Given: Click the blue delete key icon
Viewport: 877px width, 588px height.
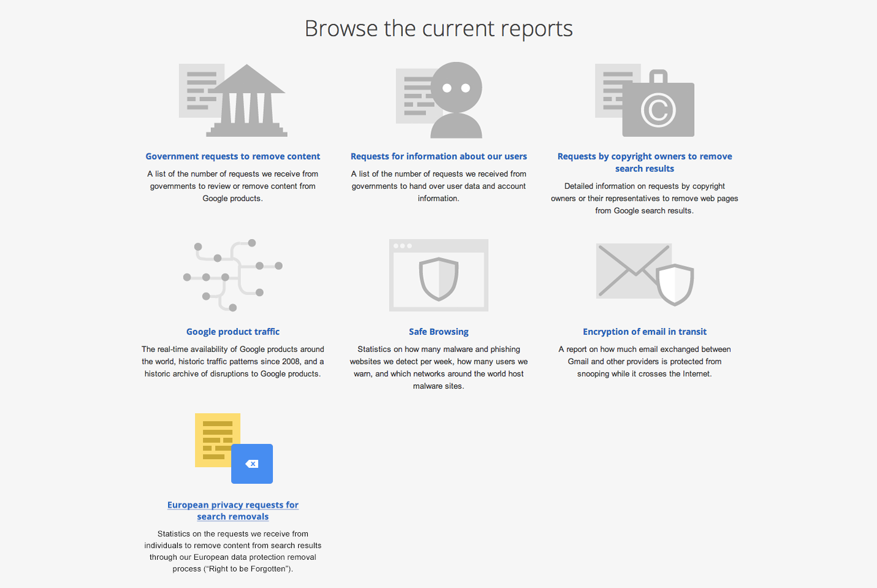Looking at the screenshot, I should [252, 464].
